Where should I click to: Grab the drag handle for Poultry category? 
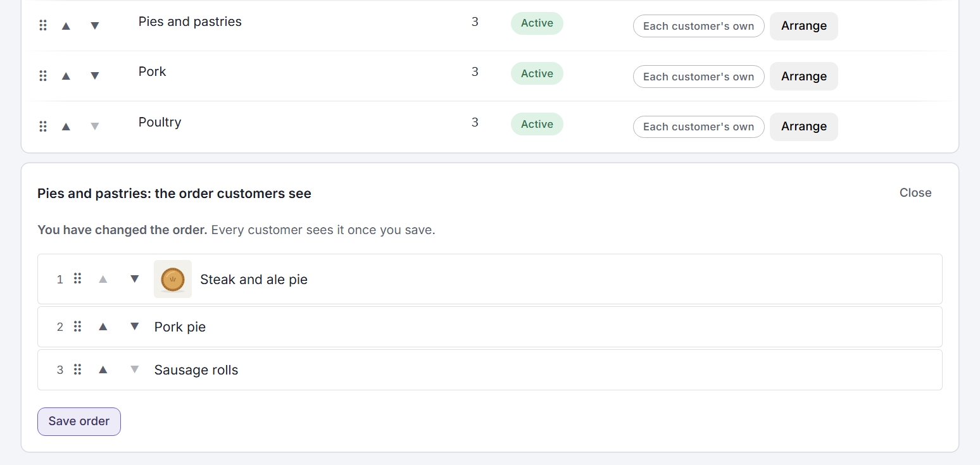point(43,127)
